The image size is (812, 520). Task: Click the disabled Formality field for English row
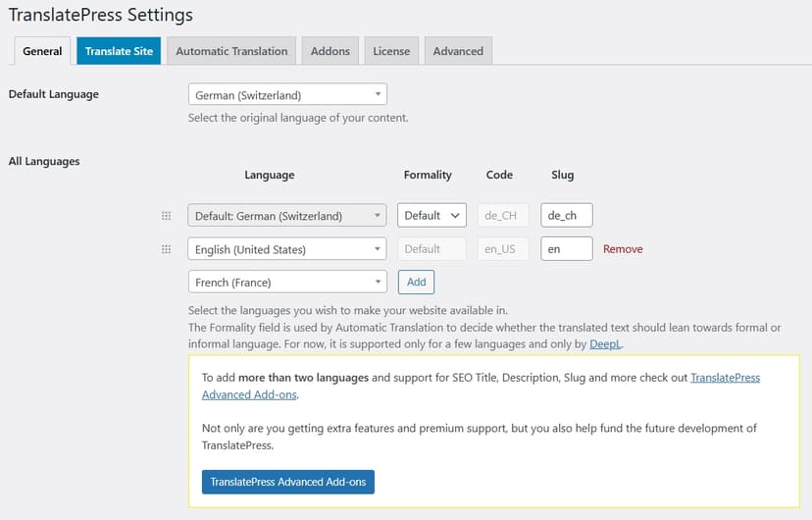[x=431, y=248]
